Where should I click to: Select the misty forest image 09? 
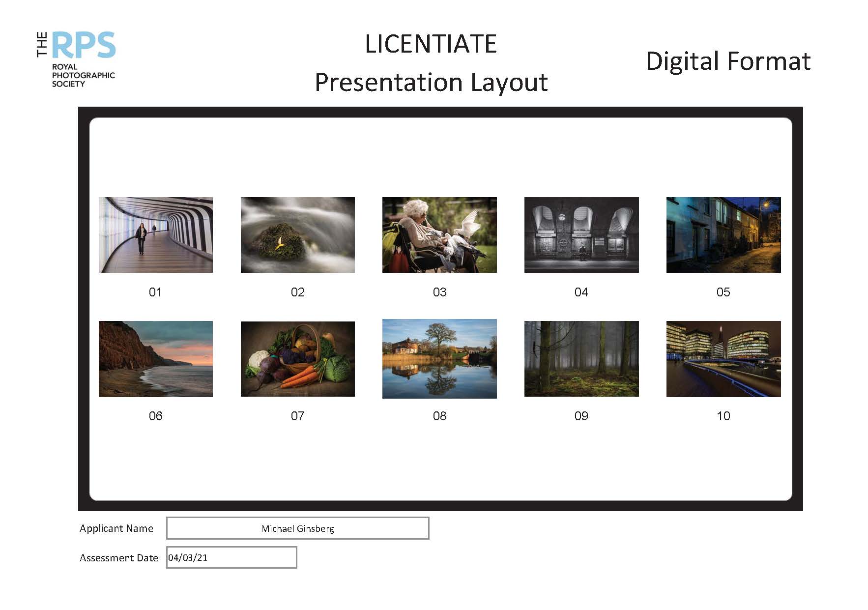581,359
